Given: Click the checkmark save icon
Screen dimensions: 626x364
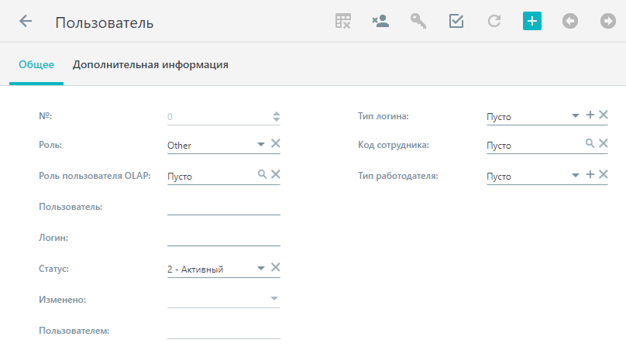Looking at the screenshot, I should click(456, 21).
